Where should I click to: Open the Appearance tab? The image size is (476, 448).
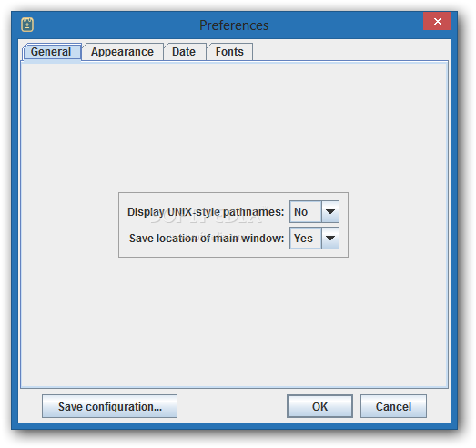[123, 52]
